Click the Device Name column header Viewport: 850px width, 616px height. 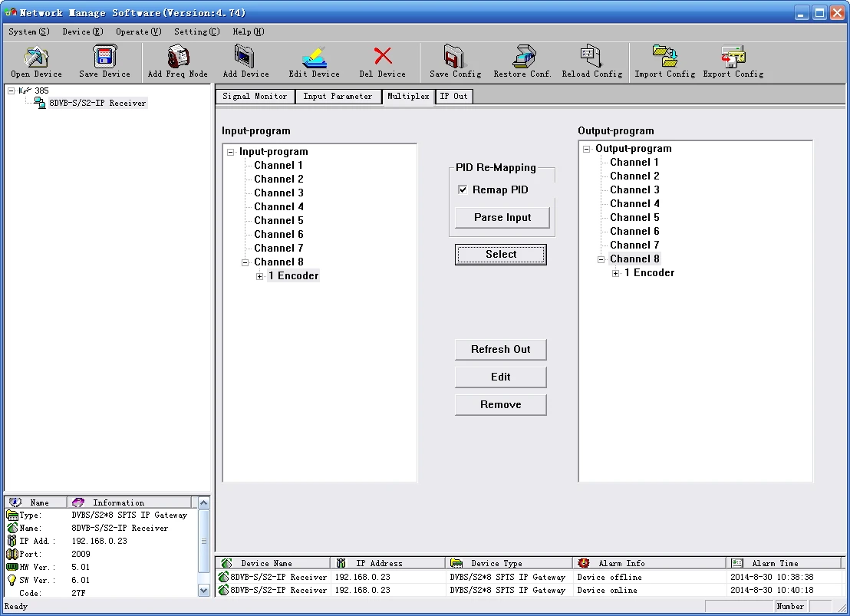[x=272, y=563]
